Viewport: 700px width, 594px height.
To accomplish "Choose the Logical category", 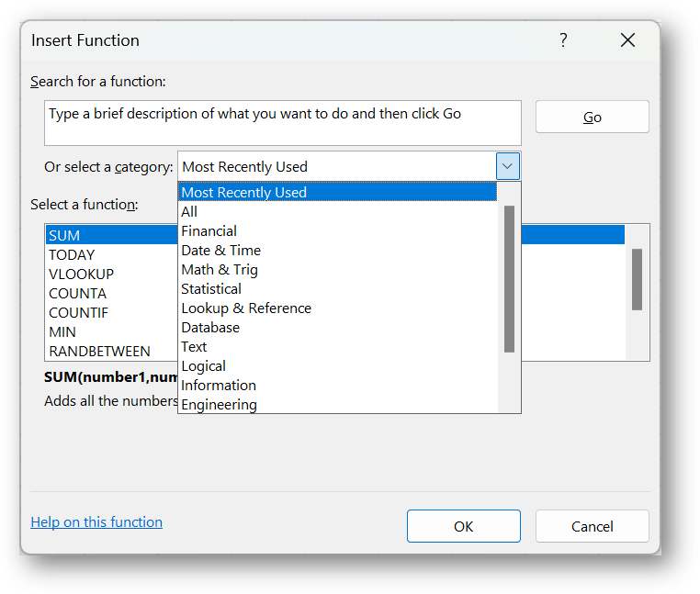I will tap(337, 366).
